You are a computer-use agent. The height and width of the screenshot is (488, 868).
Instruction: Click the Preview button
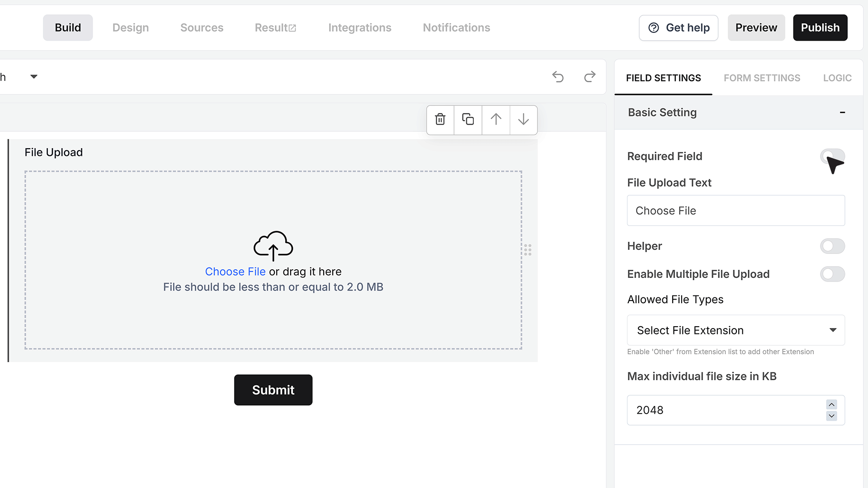tap(756, 28)
